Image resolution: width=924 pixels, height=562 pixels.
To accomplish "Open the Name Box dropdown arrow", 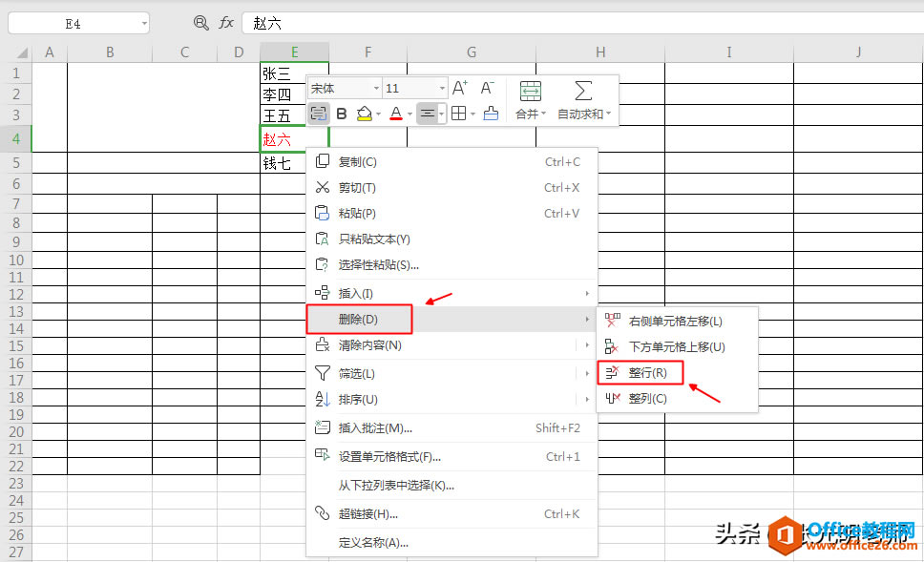I will 144,24.
